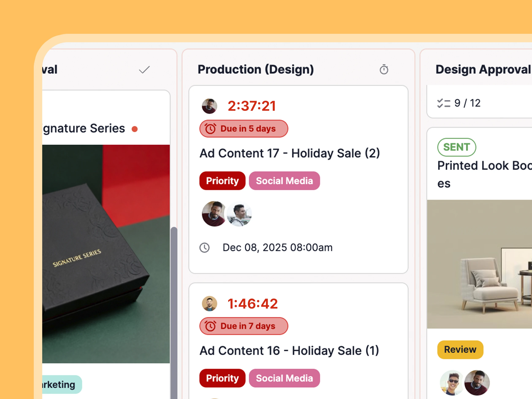Open the Design Approval column title
The width and height of the screenshot is (532, 399).
click(483, 70)
